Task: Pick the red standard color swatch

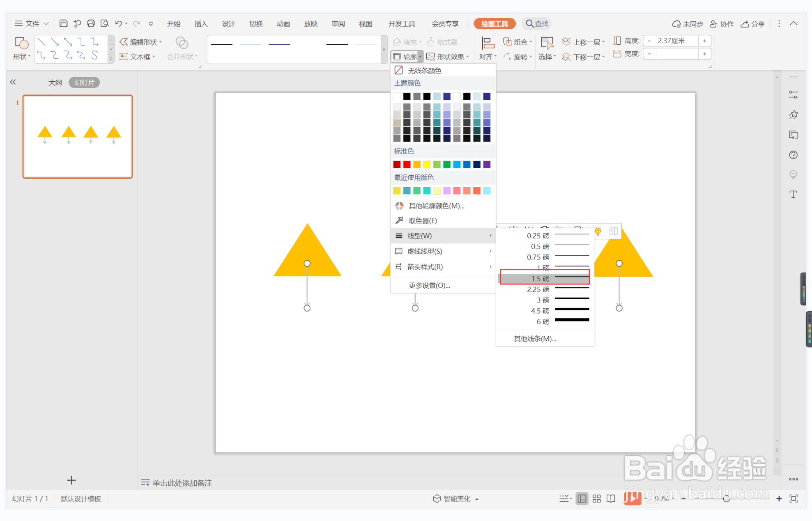Action: point(407,164)
